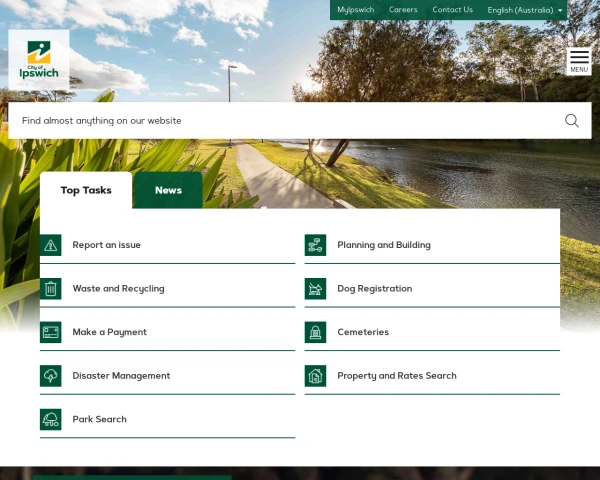Open the hamburger MENU button
Image resolution: width=600 pixels, height=480 pixels.
coord(579,61)
